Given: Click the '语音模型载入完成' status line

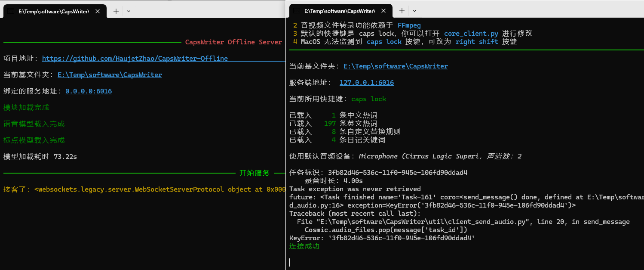Looking at the screenshot, I should 34,124.
